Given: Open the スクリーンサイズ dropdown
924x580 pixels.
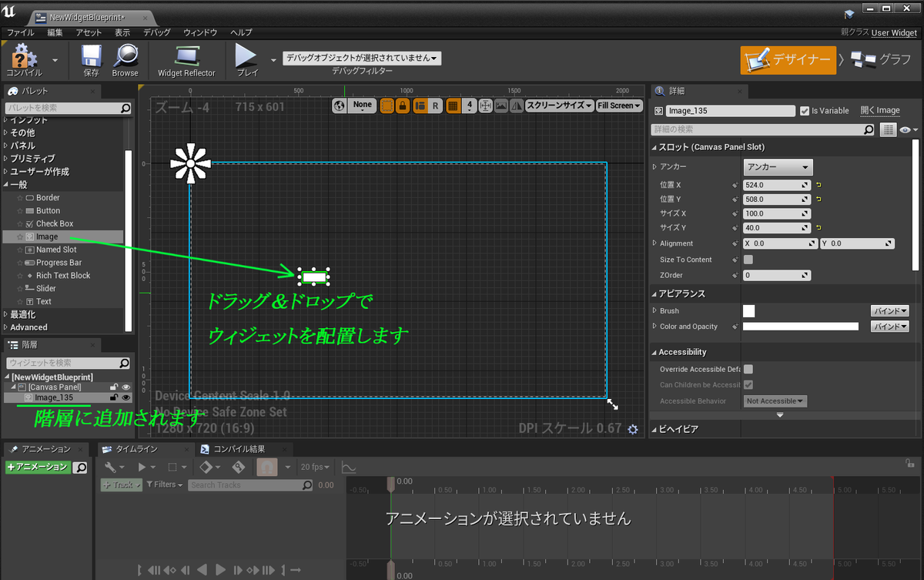Looking at the screenshot, I should pos(559,106).
